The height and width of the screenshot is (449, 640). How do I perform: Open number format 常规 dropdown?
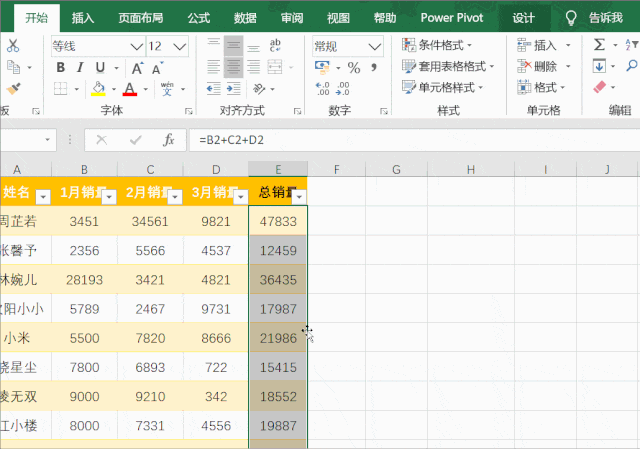[375, 47]
